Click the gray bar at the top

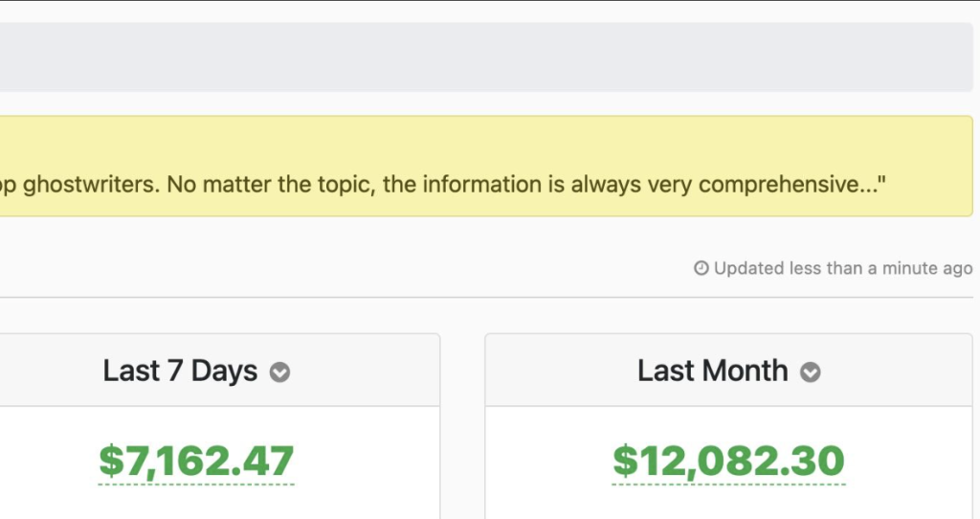coord(479,57)
